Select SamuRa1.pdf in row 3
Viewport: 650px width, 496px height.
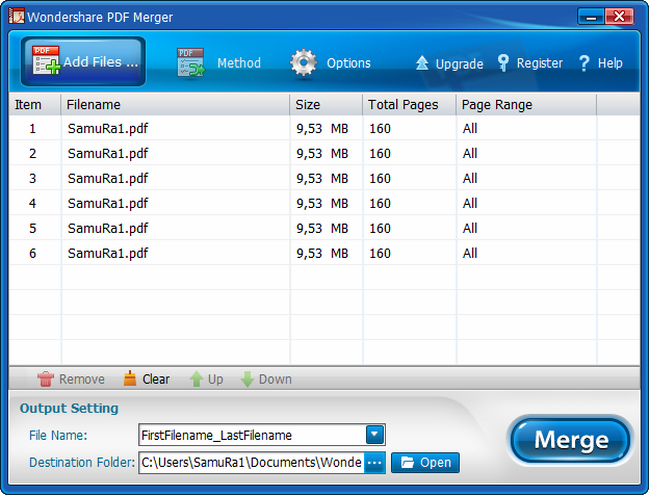(108, 178)
